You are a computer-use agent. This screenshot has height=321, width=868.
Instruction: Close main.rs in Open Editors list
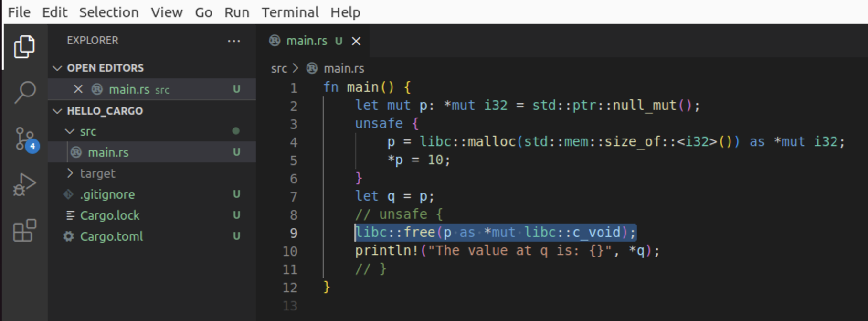coord(78,89)
